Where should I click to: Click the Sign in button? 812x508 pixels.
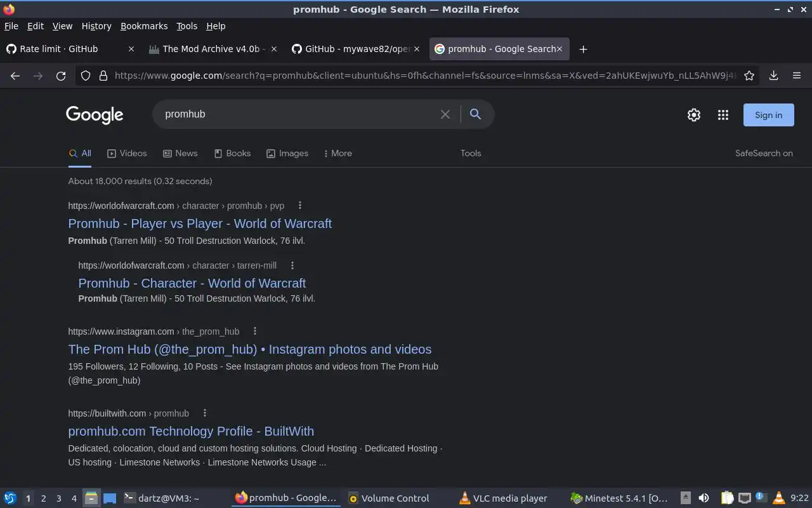pos(768,115)
